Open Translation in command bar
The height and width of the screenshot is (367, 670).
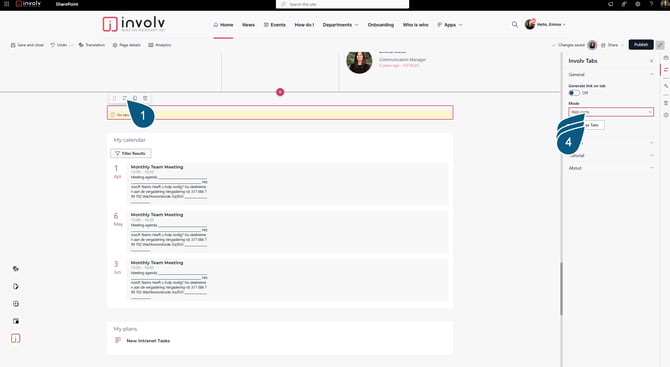point(92,45)
